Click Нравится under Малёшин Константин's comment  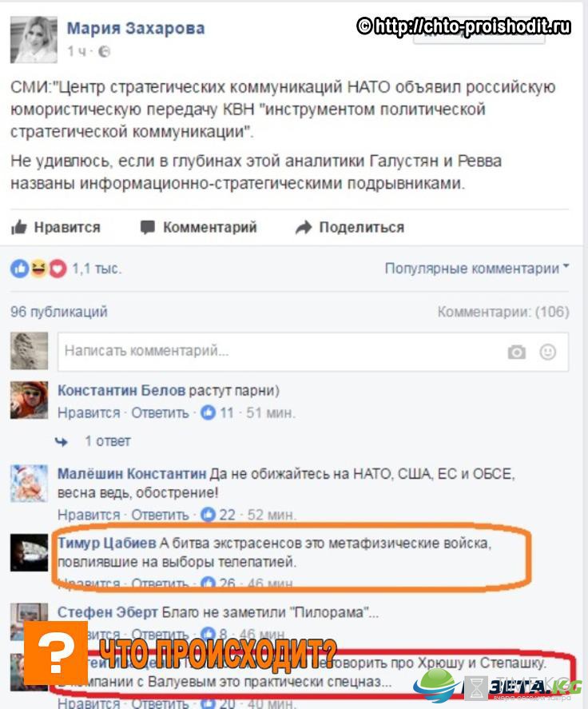coord(89,515)
